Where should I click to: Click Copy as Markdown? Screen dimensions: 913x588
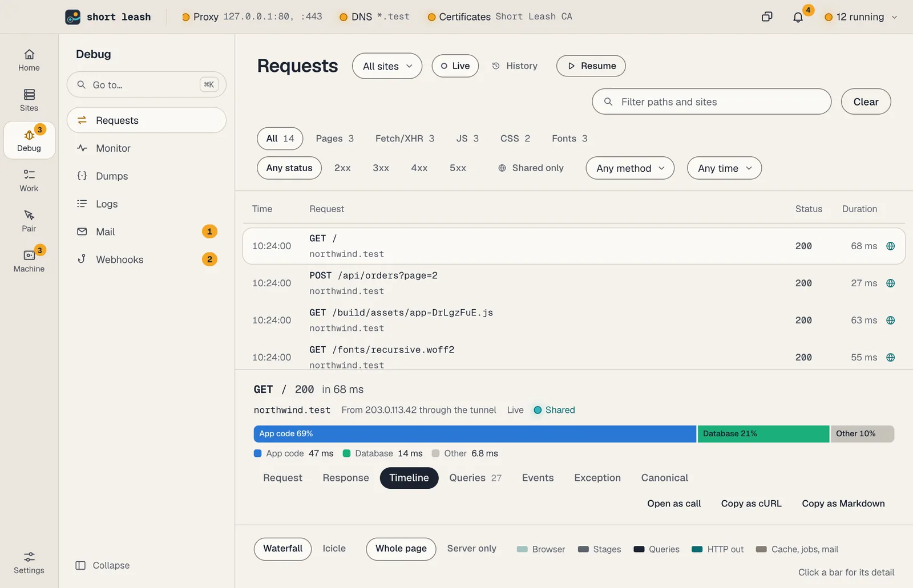(x=843, y=504)
